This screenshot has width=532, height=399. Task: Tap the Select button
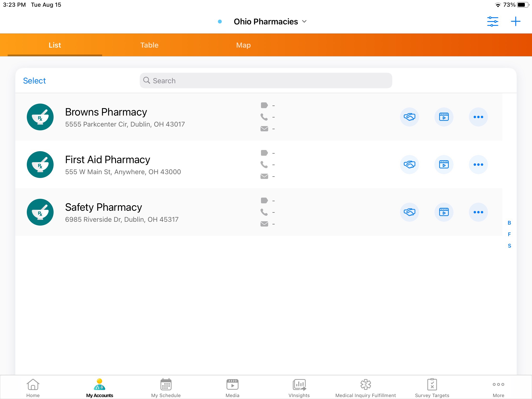click(x=34, y=81)
